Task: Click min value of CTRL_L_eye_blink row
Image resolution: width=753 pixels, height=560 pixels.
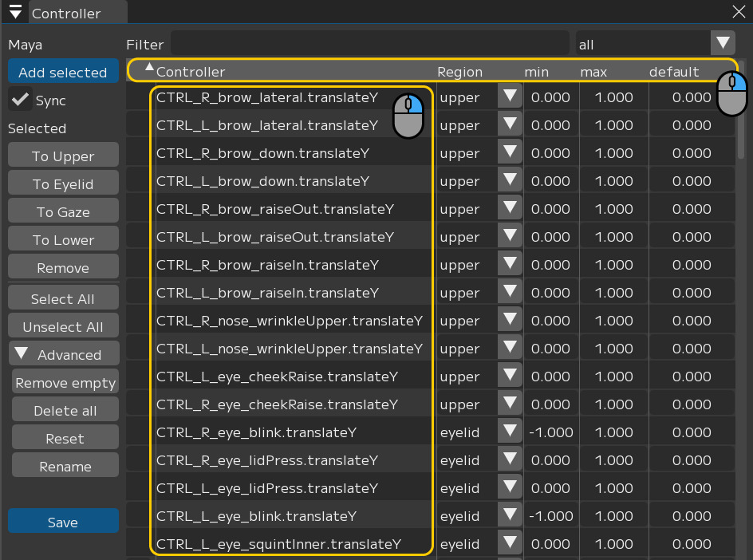Action: point(550,516)
